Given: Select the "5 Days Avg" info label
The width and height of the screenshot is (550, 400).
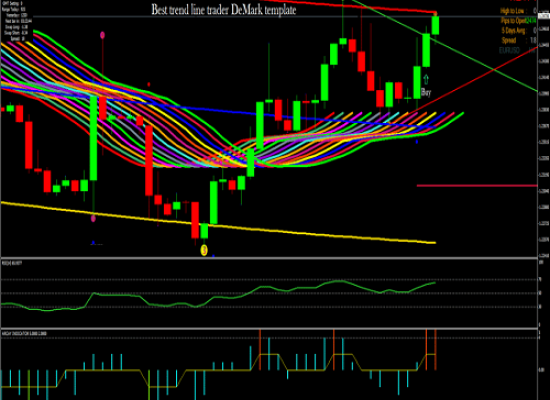Looking at the screenshot, I should point(514,31).
